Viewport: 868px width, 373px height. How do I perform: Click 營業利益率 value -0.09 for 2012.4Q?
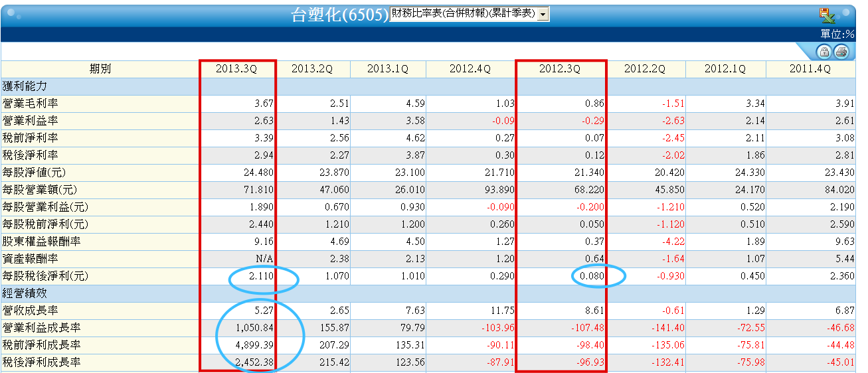(x=503, y=121)
